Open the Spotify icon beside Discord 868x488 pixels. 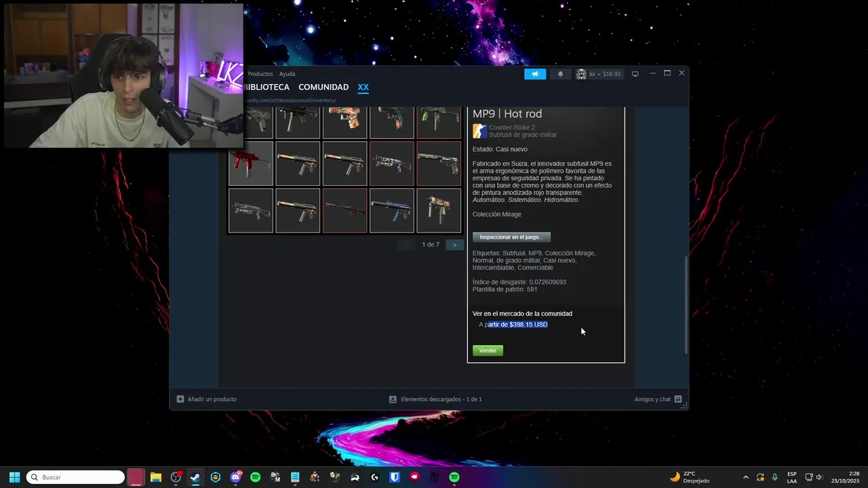pyautogui.click(x=256, y=477)
